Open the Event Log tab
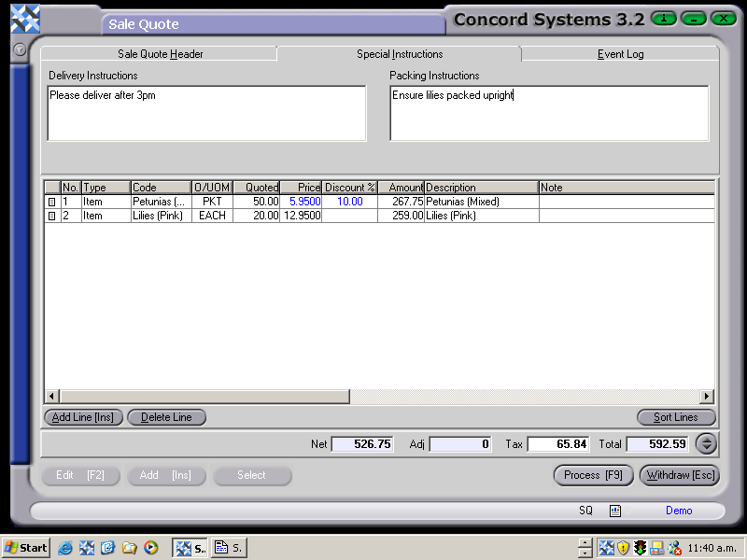Viewport: 747px width, 560px height. tap(620, 54)
